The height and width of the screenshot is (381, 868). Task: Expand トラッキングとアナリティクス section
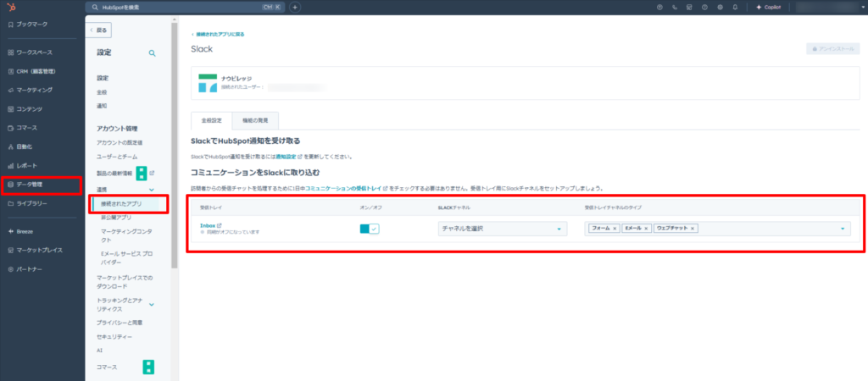152,304
